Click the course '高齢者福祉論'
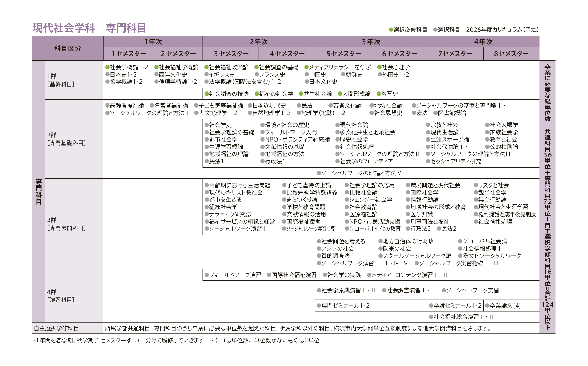 point(124,105)
